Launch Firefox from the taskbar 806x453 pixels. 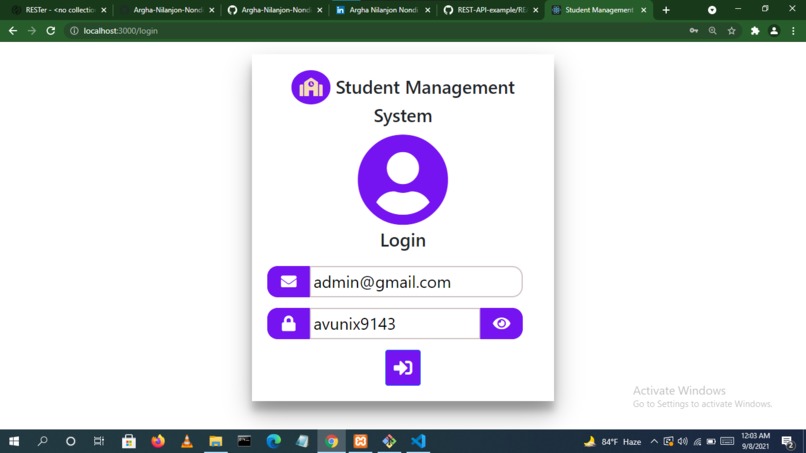158,441
